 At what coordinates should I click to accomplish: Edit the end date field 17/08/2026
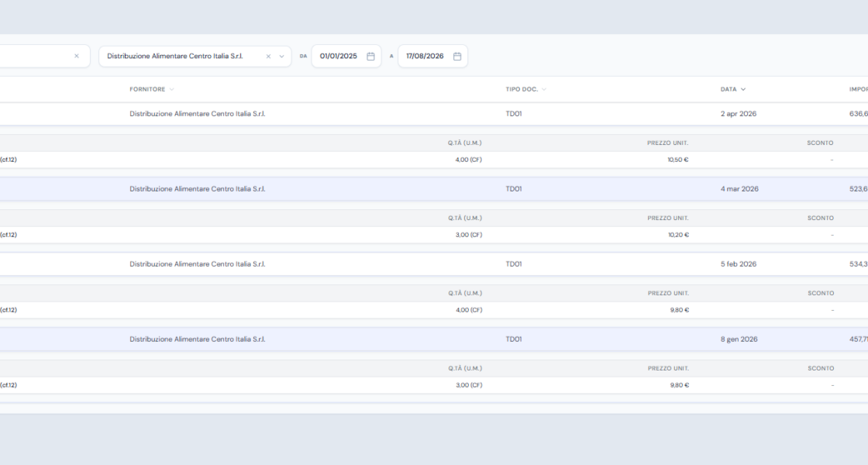(x=432, y=57)
